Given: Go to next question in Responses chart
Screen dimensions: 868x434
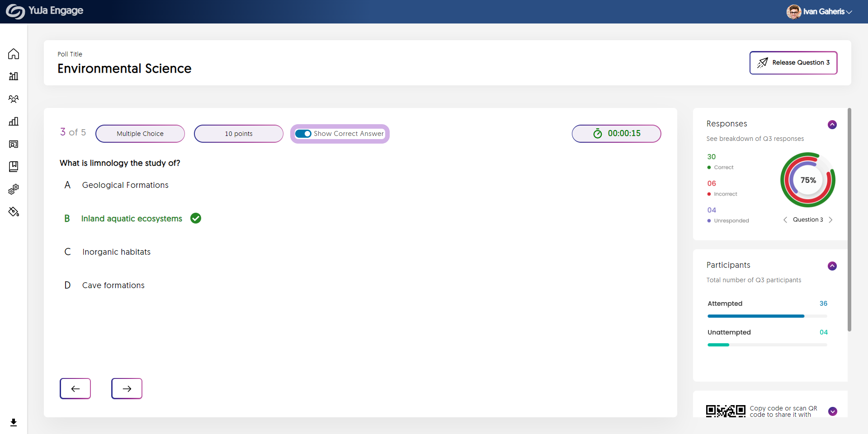Looking at the screenshot, I should [x=830, y=220].
